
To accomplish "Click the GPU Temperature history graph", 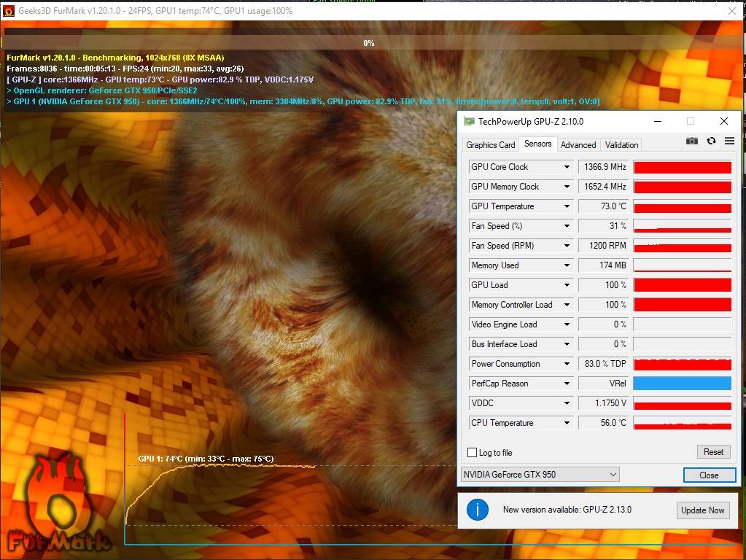I will 683,206.
